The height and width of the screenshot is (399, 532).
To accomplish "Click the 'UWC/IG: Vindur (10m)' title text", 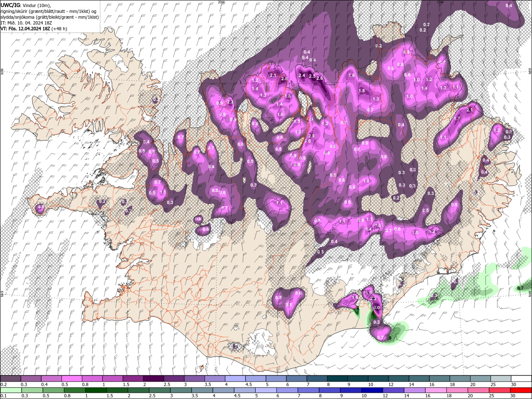I will click(26, 5).
